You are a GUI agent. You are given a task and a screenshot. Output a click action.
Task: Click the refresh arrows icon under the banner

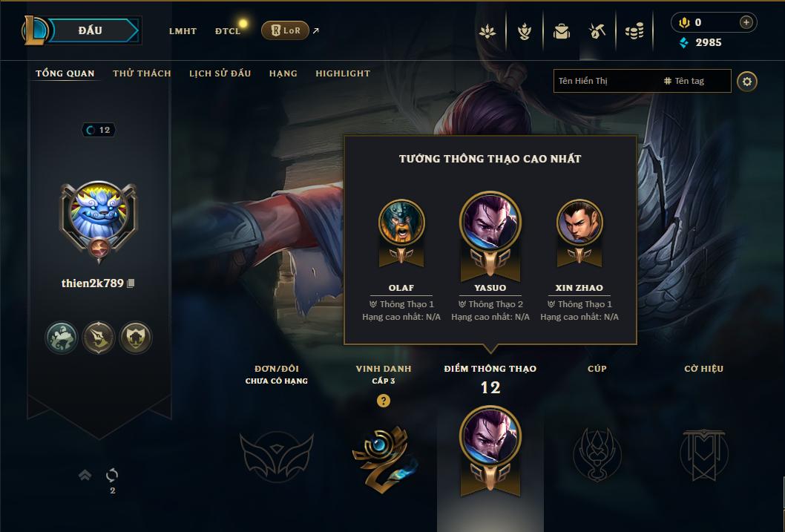click(x=112, y=475)
